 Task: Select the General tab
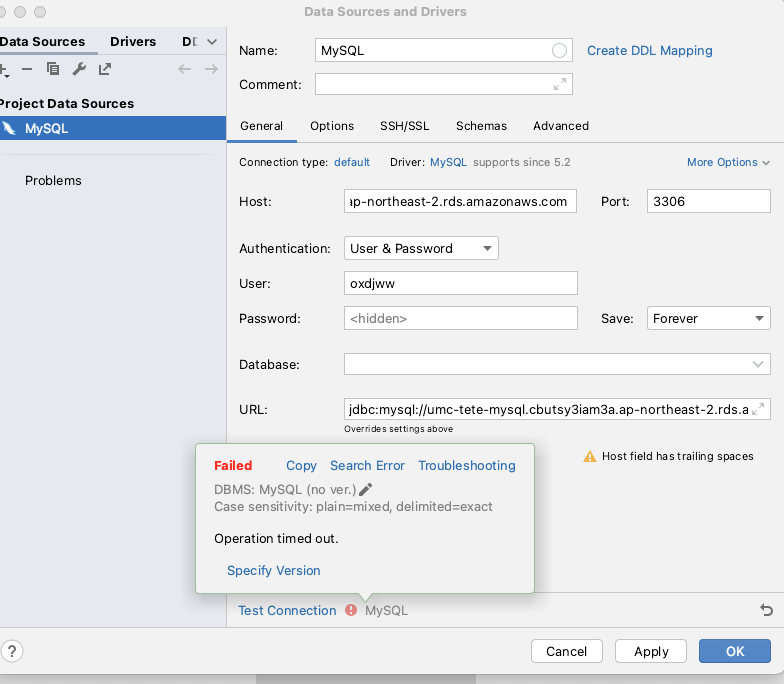click(x=262, y=126)
